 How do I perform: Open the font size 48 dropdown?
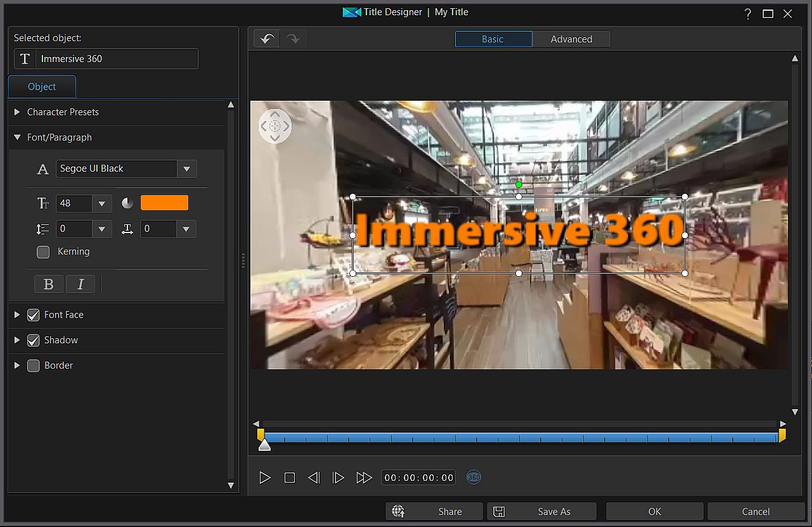[x=101, y=203]
